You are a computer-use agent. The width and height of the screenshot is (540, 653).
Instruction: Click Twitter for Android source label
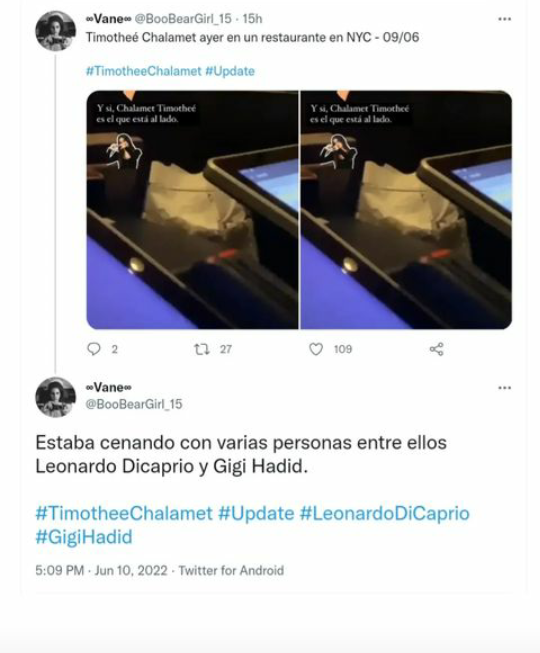click(x=231, y=570)
